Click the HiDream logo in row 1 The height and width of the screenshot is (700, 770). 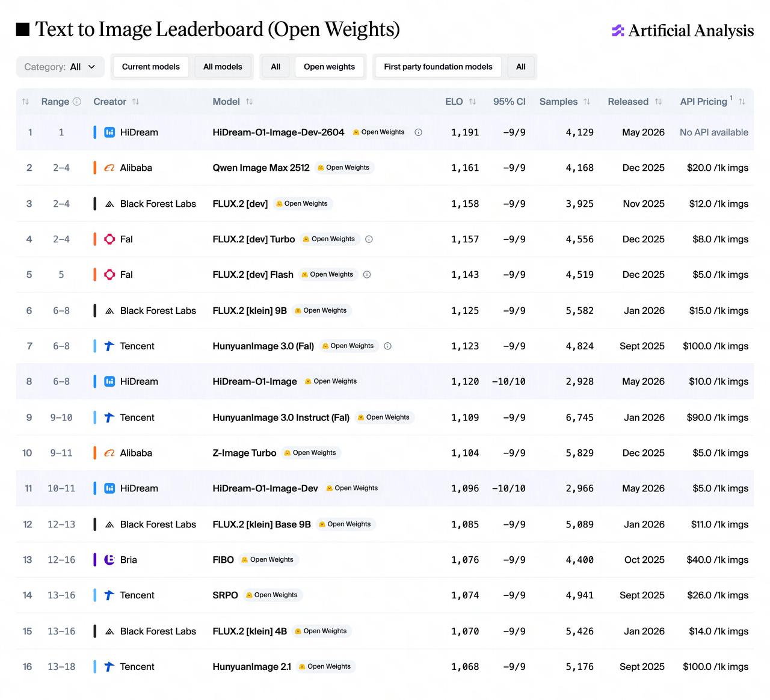pos(109,132)
